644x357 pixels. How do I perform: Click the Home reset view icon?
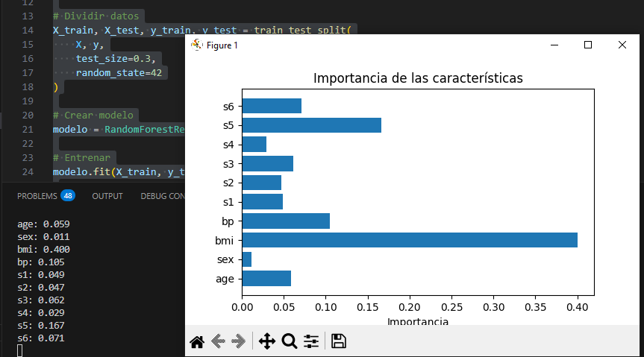[x=197, y=341]
